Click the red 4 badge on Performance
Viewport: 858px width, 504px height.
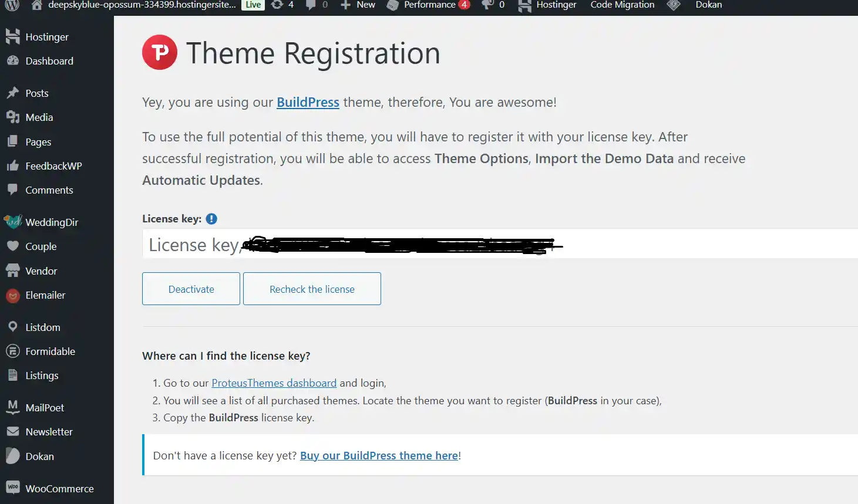464,5
